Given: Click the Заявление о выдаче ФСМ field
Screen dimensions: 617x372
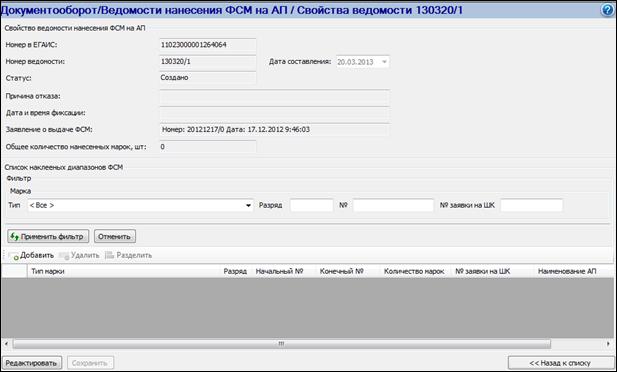Looking at the screenshot, I should (274, 130).
